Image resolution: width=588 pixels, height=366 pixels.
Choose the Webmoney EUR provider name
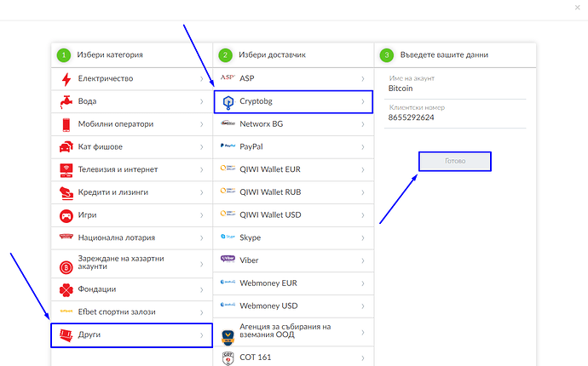pos(268,283)
